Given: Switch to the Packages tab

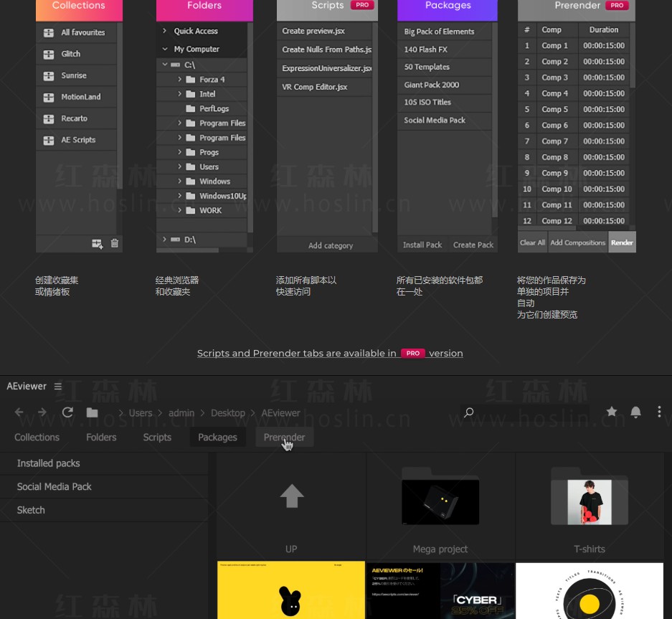Looking at the screenshot, I should tap(218, 438).
